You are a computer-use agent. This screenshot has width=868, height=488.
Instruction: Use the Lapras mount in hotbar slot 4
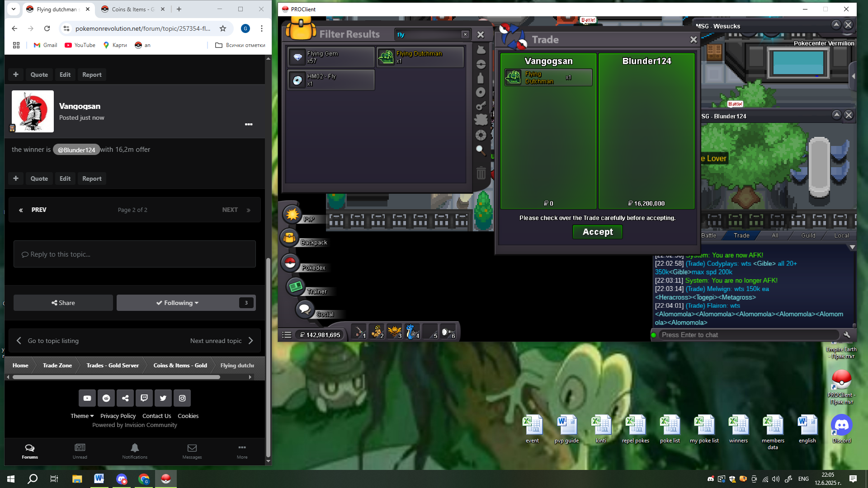tap(412, 332)
